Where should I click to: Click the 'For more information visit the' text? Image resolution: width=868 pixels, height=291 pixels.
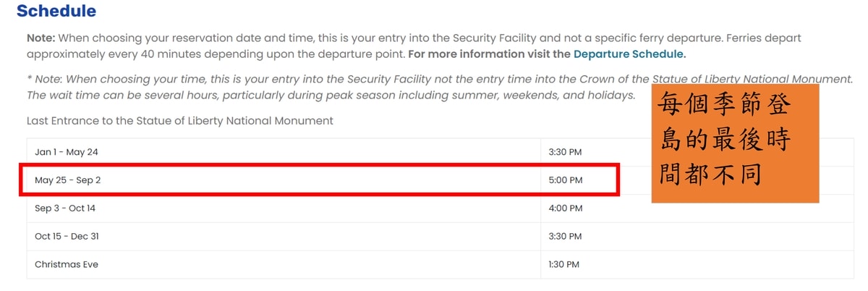pos(489,54)
